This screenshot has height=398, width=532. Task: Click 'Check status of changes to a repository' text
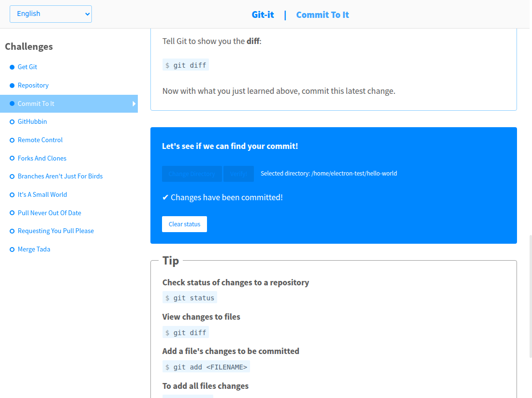[x=236, y=282]
